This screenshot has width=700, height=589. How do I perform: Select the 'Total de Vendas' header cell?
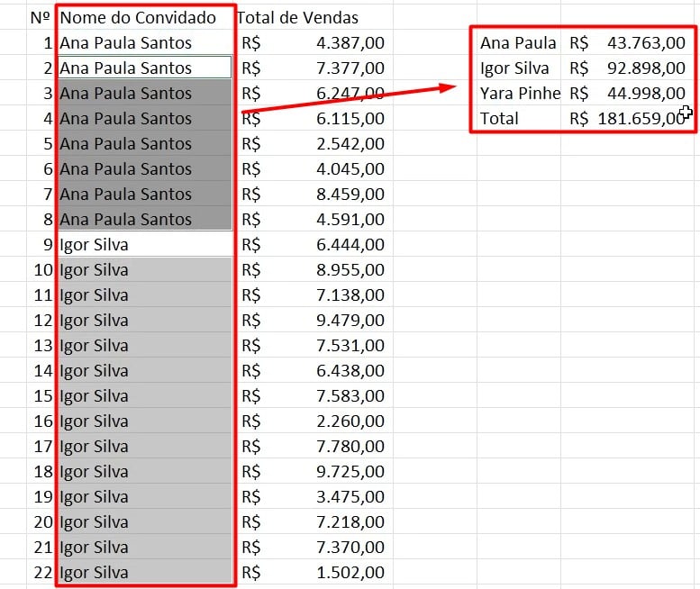coord(297,17)
